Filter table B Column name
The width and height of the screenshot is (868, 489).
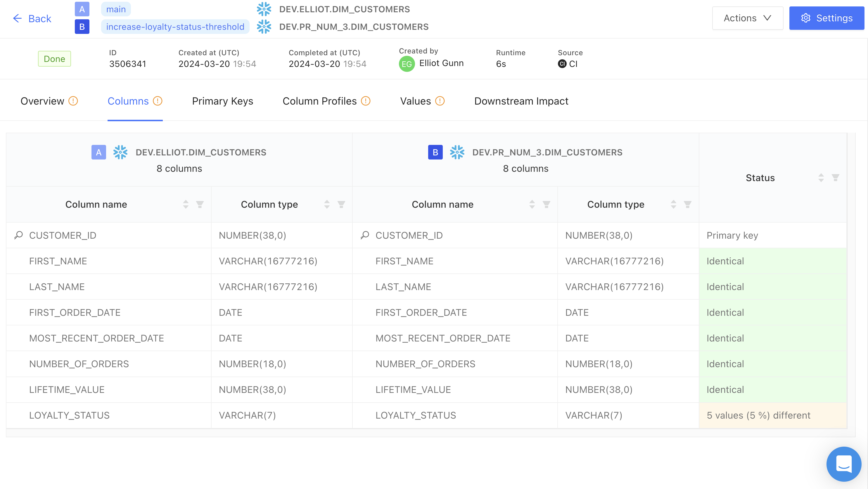coord(546,204)
